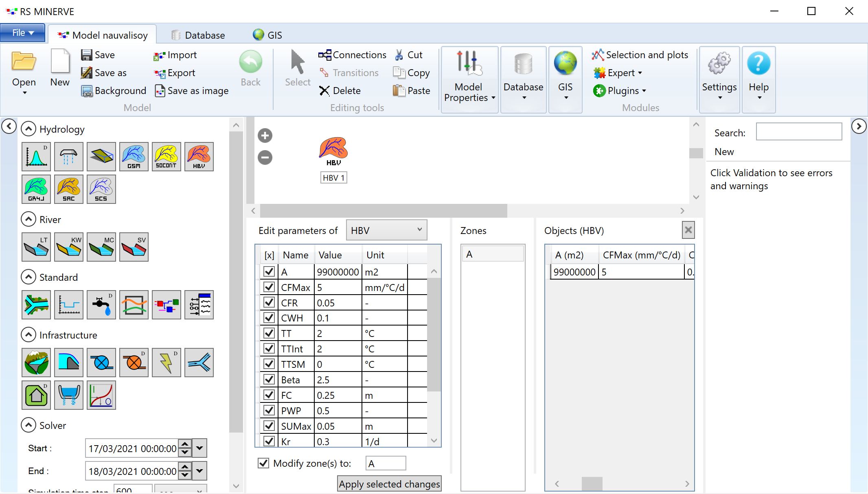Click Save as in the Model group
Viewport: 868px width, 494px height.
104,73
